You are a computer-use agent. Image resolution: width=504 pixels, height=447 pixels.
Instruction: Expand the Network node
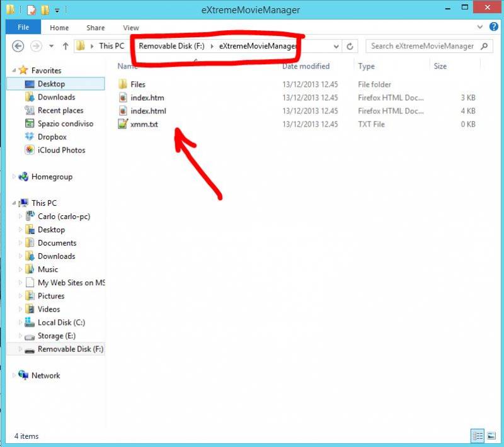tap(14, 375)
